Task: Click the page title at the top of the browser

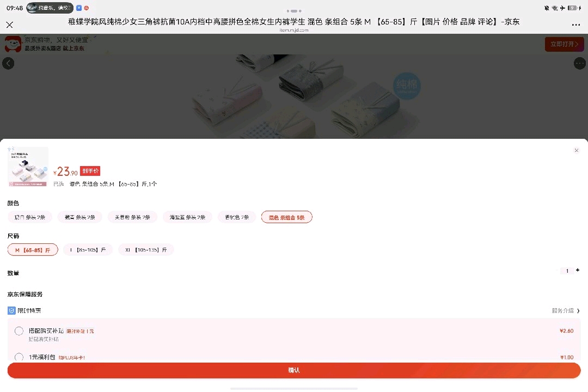Action: click(294, 22)
